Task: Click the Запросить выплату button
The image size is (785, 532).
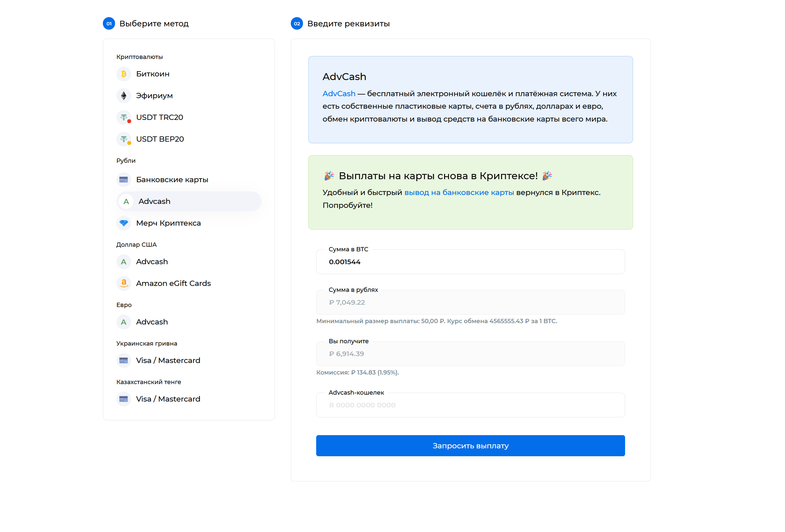Action: (470, 446)
